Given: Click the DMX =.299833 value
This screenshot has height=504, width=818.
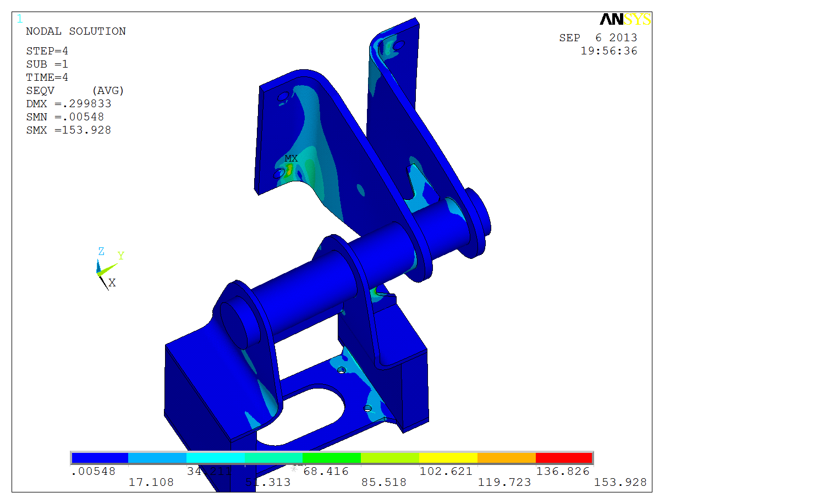Looking at the screenshot, I should 69,104.
